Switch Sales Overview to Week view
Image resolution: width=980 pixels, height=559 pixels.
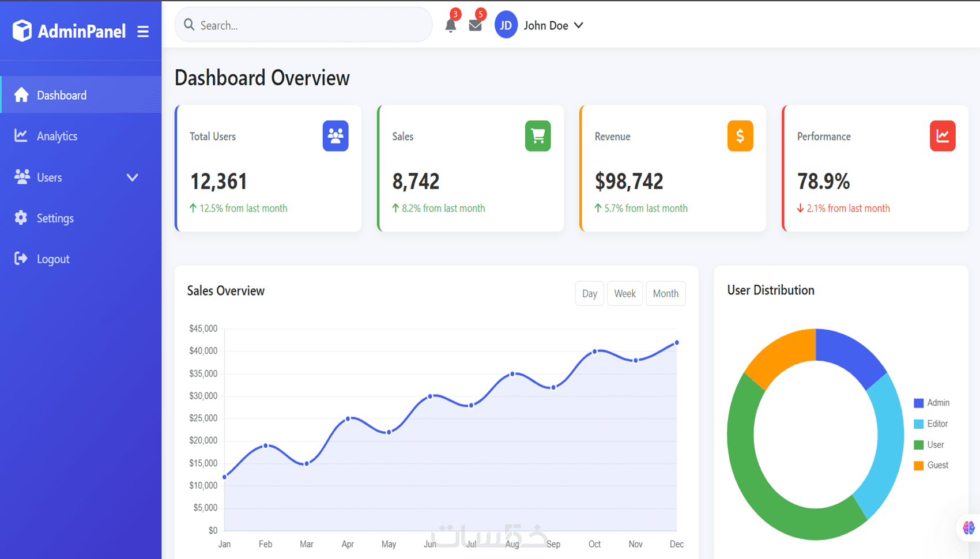pos(625,293)
